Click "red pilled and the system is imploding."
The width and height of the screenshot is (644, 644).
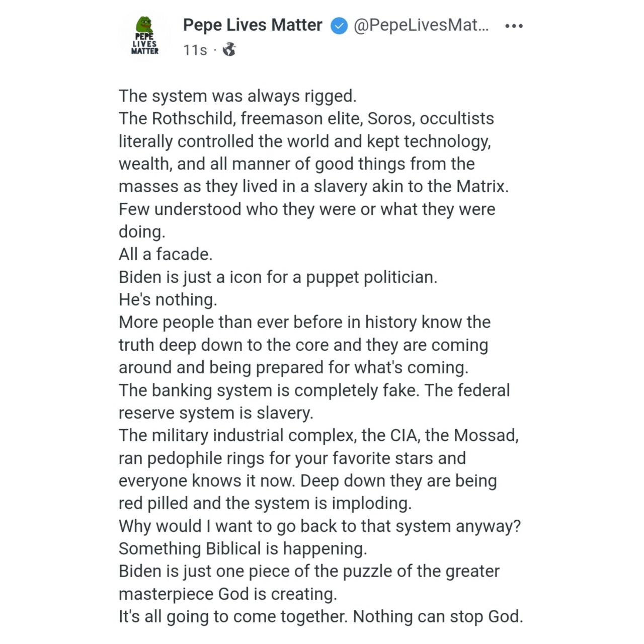[x=265, y=503]
